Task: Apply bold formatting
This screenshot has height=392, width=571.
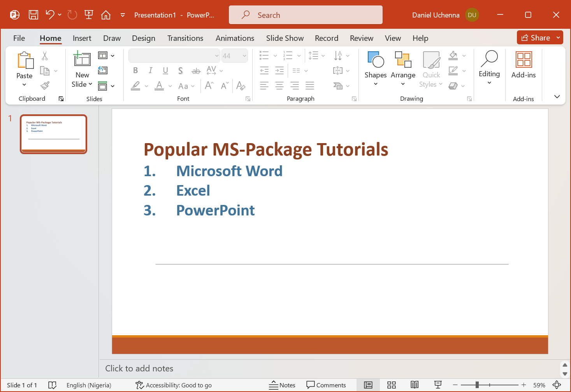Action: click(135, 70)
